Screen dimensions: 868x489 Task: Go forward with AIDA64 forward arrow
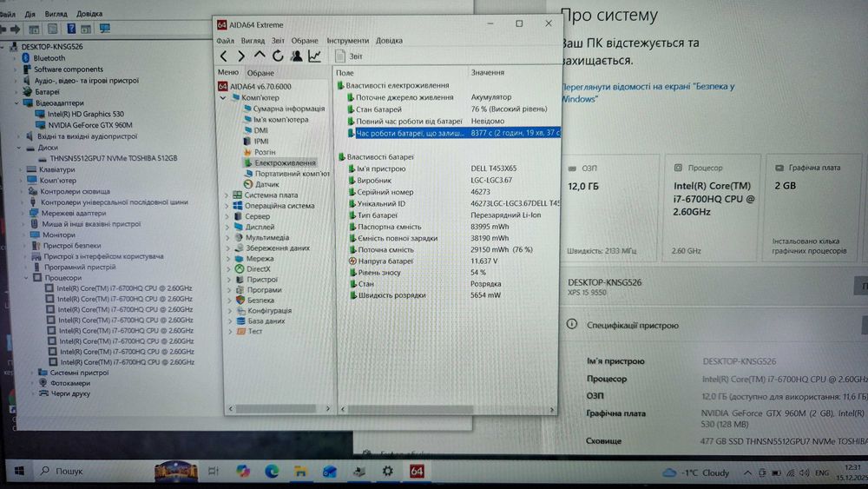[x=241, y=56]
